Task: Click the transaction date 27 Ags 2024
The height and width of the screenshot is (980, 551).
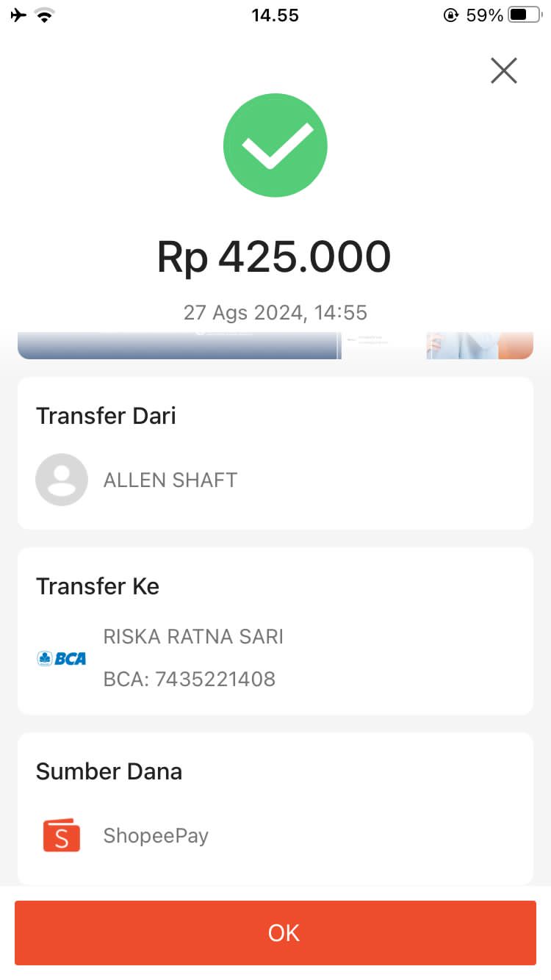Action: [x=275, y=312]
